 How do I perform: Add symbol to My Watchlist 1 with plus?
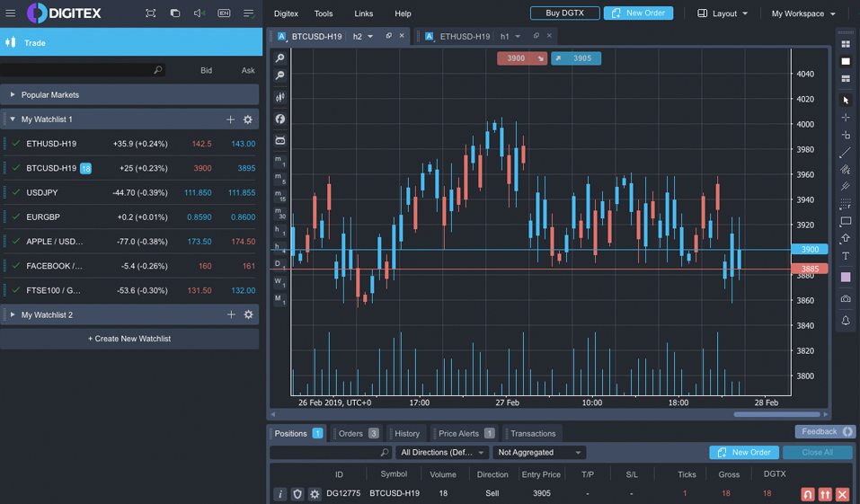pos(230,119)
